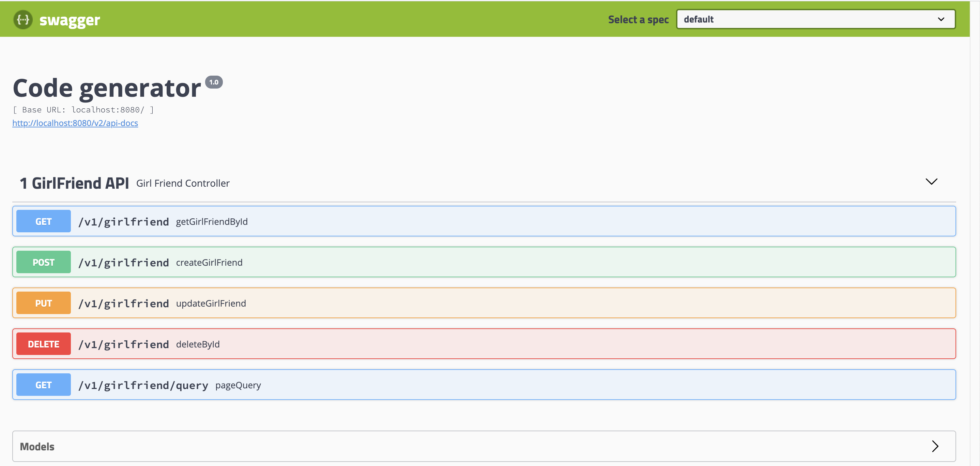This screenshot has height=466, width=980.
Task: Click the Swagger logo icon
Action: point(23,19)
